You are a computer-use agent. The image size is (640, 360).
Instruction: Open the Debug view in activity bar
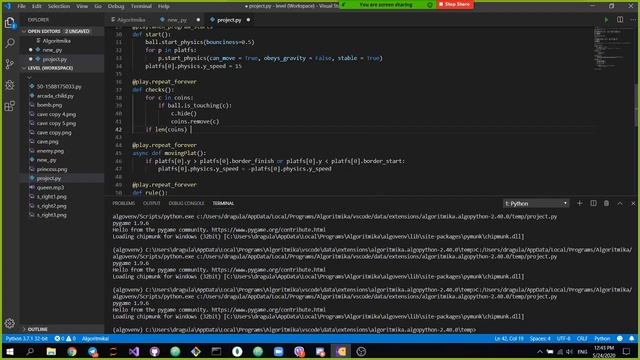10,85
